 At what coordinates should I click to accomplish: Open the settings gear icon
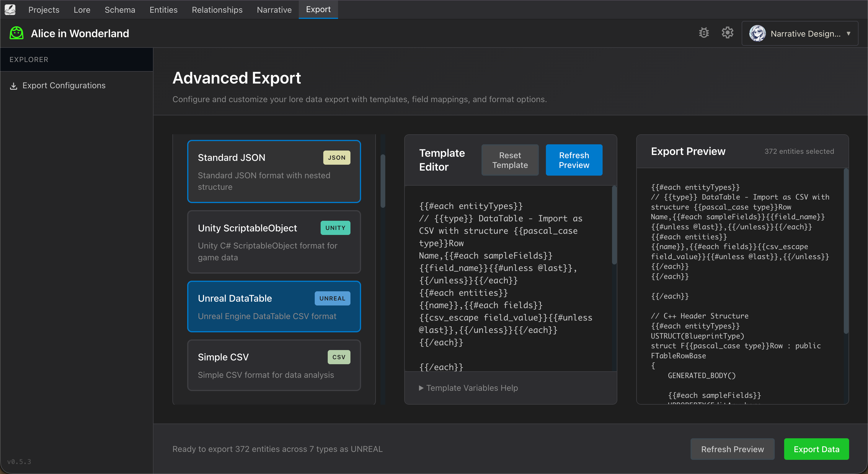tap(727, 33)
